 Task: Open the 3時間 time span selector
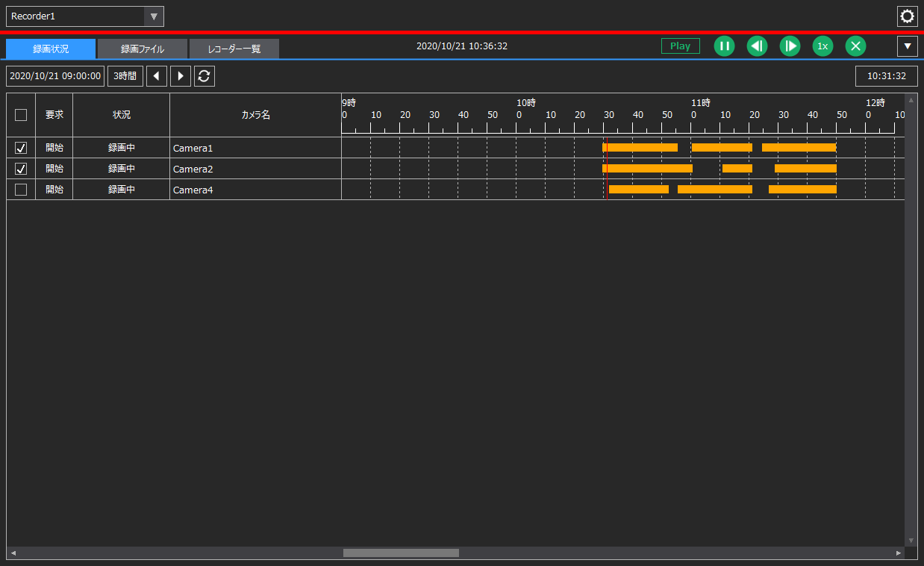coord(125,76)
